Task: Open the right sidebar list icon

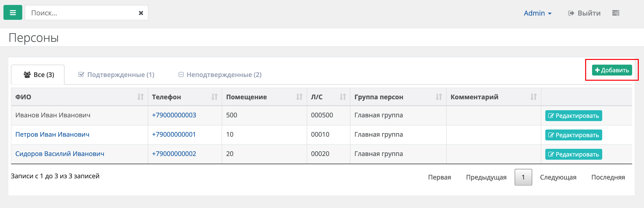Action: (x=616, y=13)
